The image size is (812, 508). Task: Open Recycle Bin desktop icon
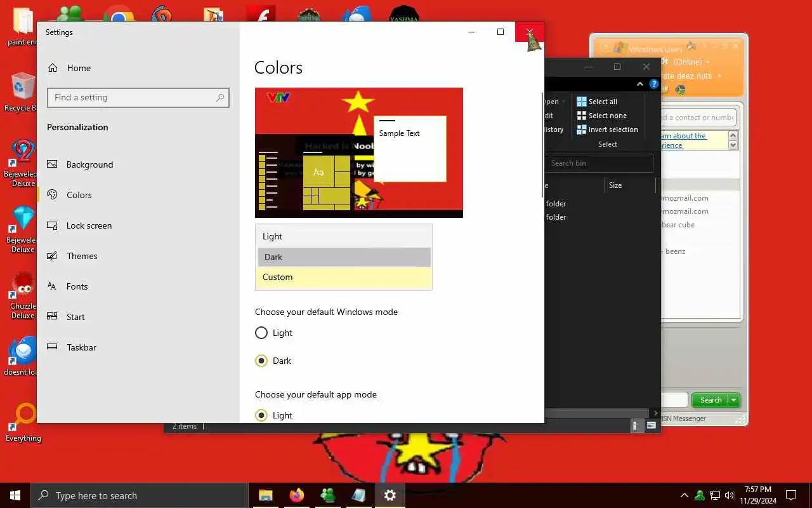point(23,93)
